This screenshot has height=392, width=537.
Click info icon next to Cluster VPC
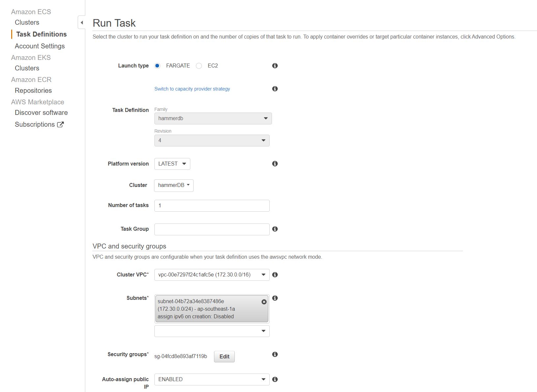275,274
